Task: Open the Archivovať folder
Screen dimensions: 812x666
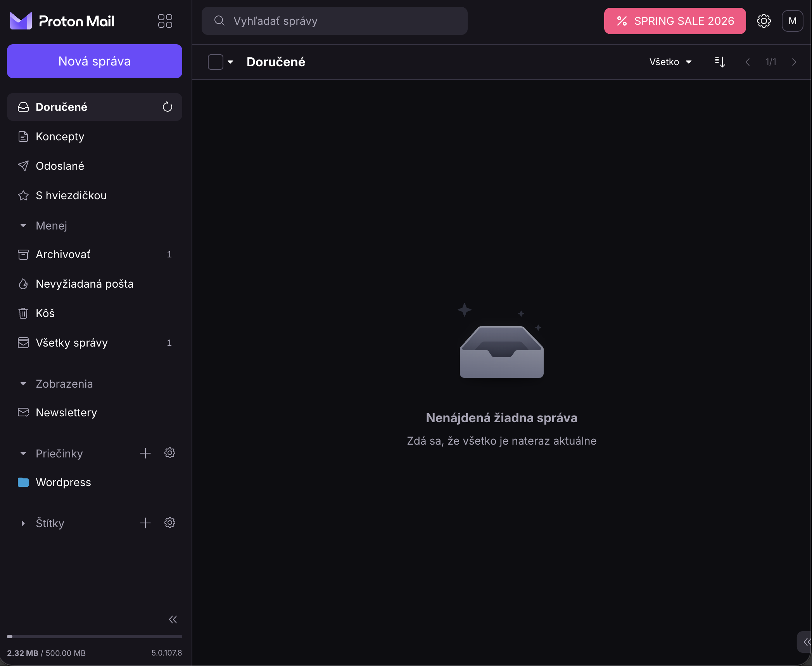Action: coord(94,254)
